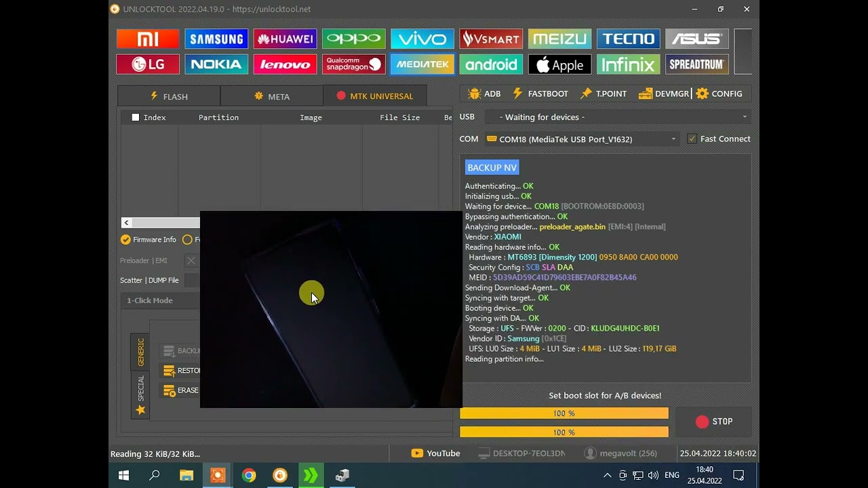The height and width of the screenshot is (488, 868).
Task: Select the Qualcomm Snapdragon tile
Action: 354,64
